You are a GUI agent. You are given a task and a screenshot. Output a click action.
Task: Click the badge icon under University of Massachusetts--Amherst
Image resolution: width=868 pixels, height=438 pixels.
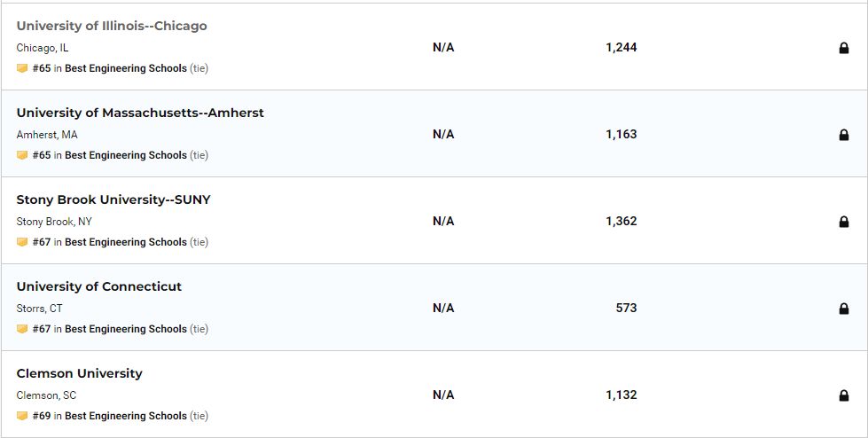(22, 155)
